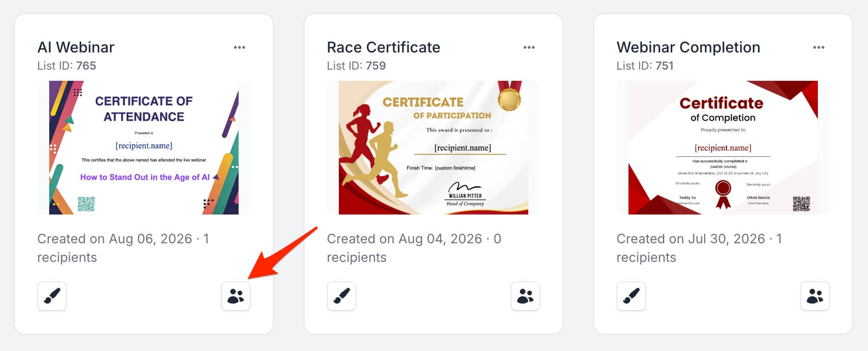Open recipients icon for AI Webinar
The width and height of the screenshot is (868, 351).
(236, 296)
